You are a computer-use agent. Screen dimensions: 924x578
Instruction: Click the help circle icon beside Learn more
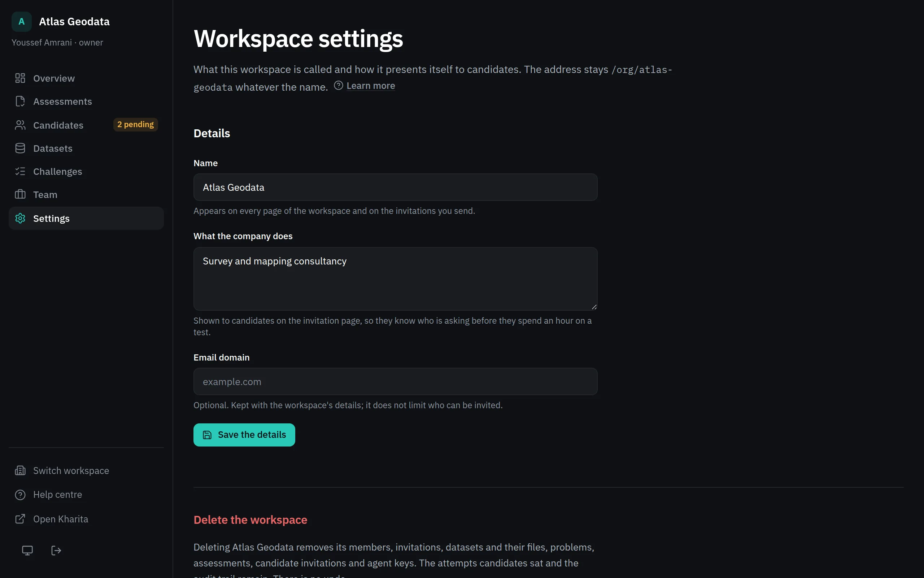[x=338, y=85]
